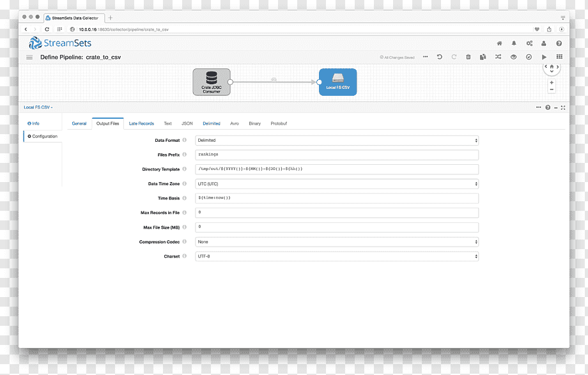Click the browser address bar
The height and width of the screenshot is (375, 588).
(x=300, y=29)
